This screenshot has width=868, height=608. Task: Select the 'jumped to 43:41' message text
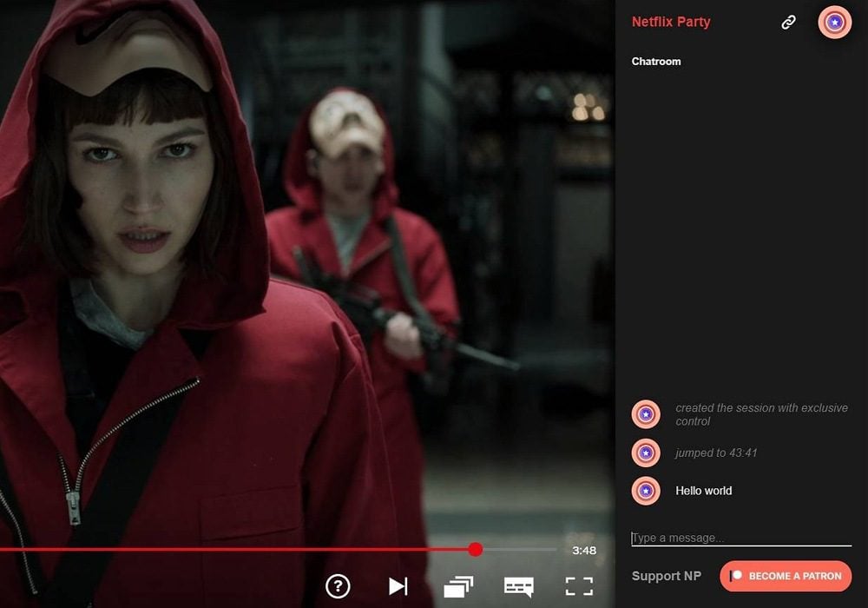tap(716, 453)
